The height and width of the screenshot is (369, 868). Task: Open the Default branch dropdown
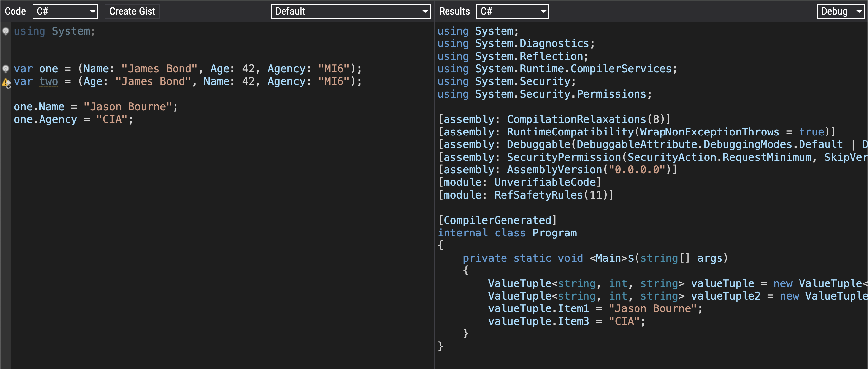coord(350,12)
